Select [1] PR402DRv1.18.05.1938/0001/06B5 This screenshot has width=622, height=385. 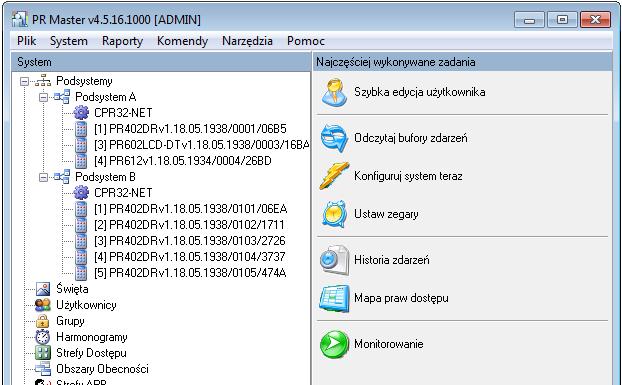(x=190, y=129)
